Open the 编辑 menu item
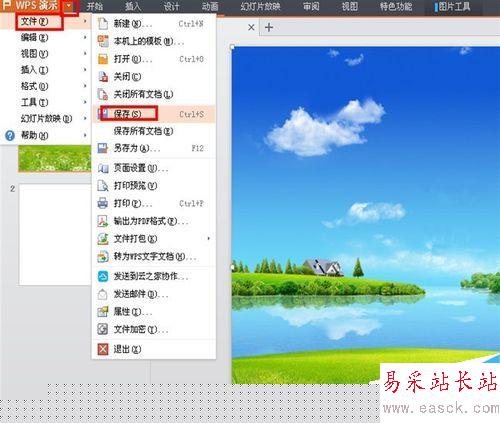Screen dimensions: 500x423 click(x=45, y=37)
